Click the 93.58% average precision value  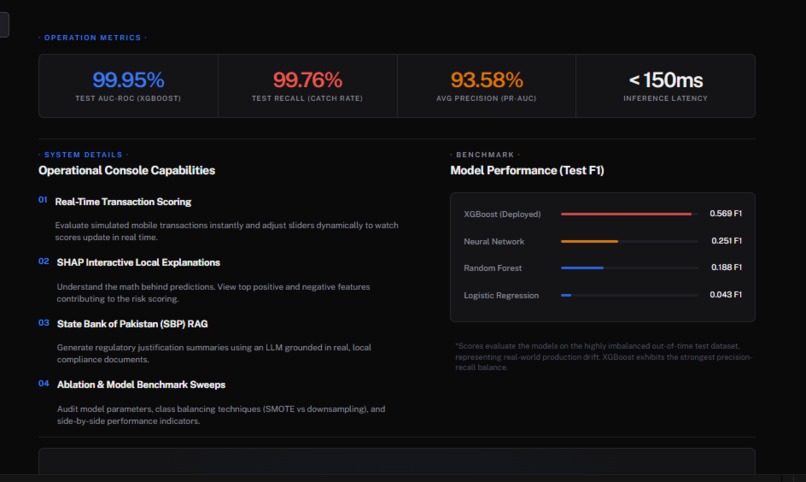(x=487, y=80)
